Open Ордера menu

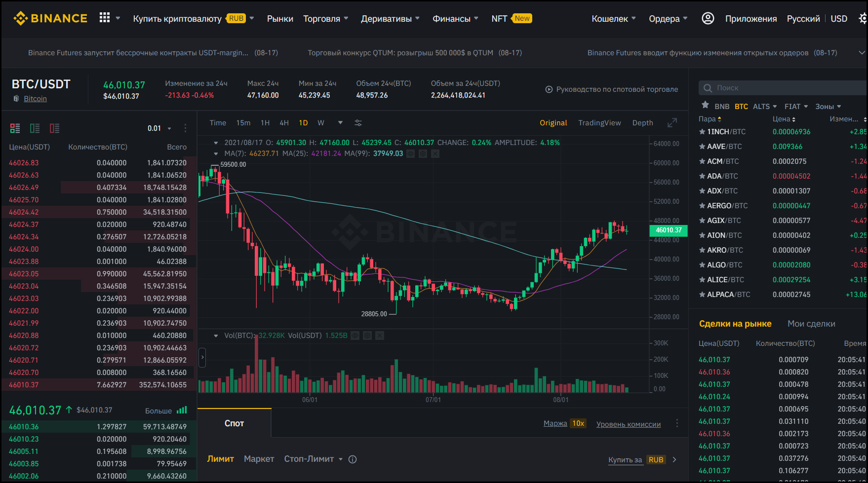(668, 18)
